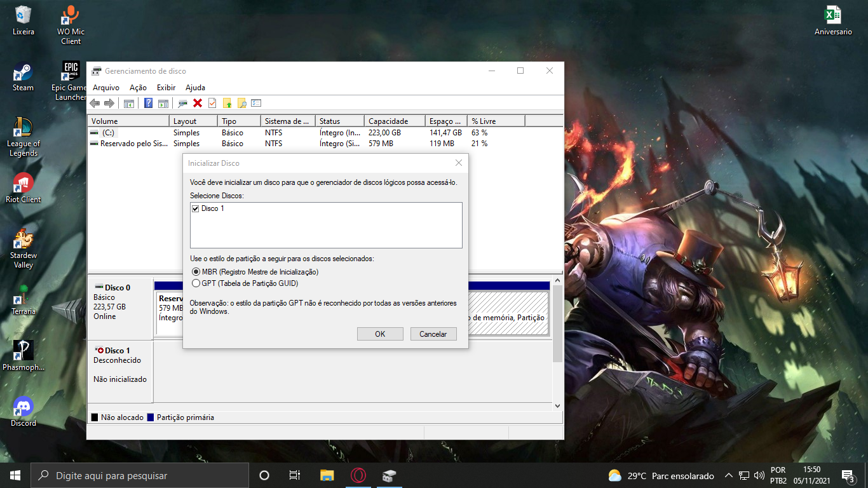868x488 pixels.
Task: Select MBR partition style option
Action: tap(196, 272)
